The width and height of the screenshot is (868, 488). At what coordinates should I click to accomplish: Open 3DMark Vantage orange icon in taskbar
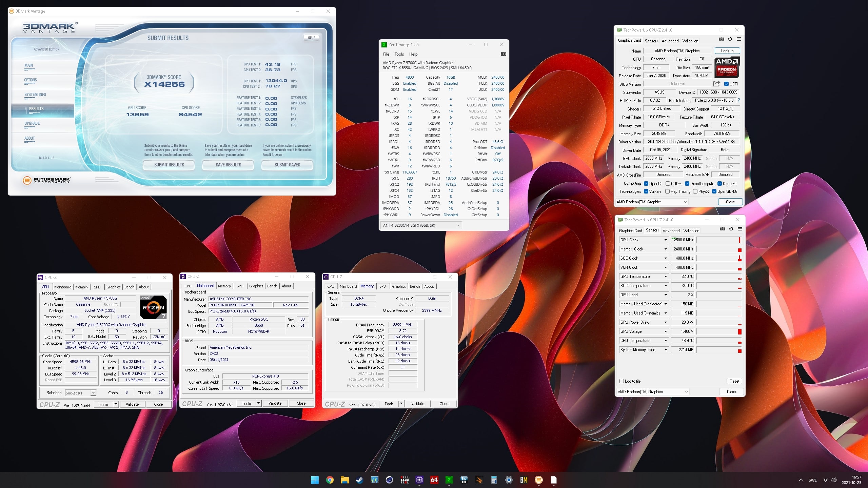[538, 480]
